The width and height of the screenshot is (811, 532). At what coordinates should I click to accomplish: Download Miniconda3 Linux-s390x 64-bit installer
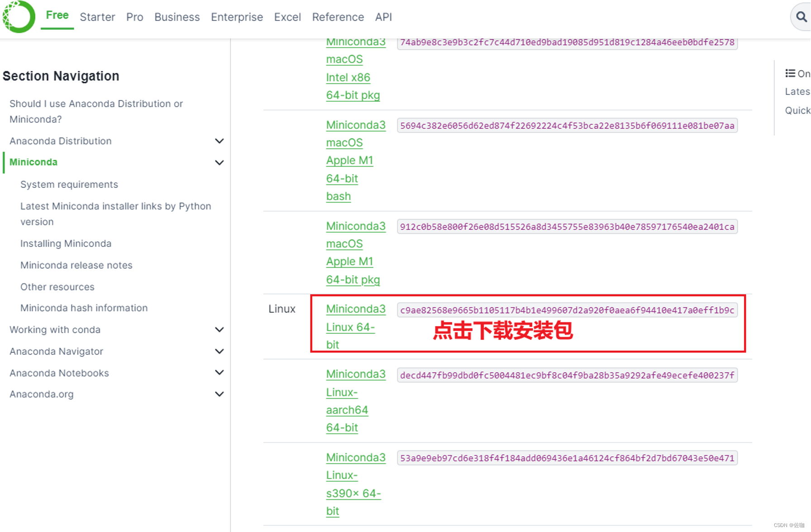coord(356,484)
